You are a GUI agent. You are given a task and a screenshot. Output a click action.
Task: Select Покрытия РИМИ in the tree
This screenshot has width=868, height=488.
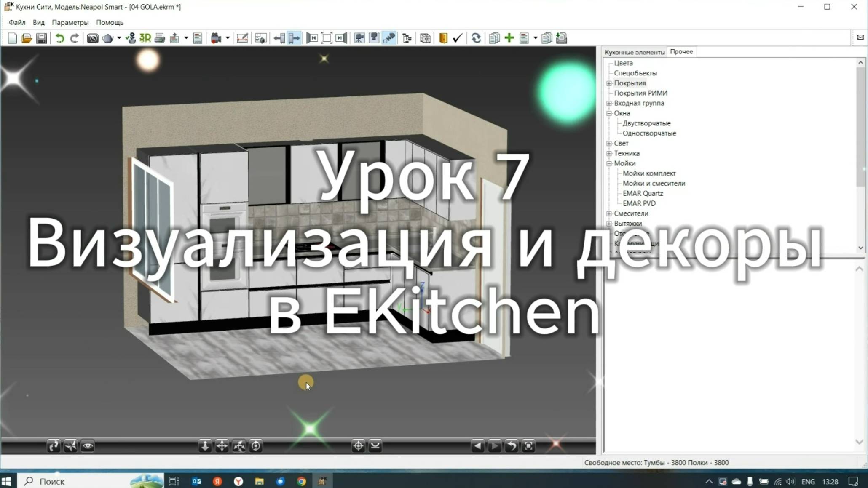[640, 93]
